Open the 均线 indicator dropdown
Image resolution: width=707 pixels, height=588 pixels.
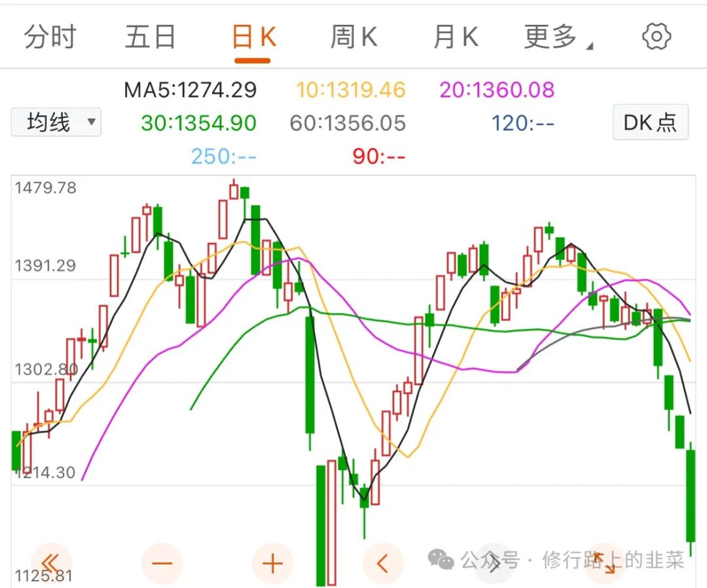56,122
